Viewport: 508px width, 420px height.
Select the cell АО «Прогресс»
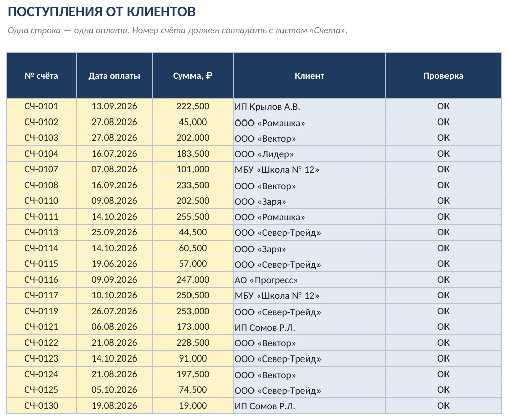click(309, 280)
